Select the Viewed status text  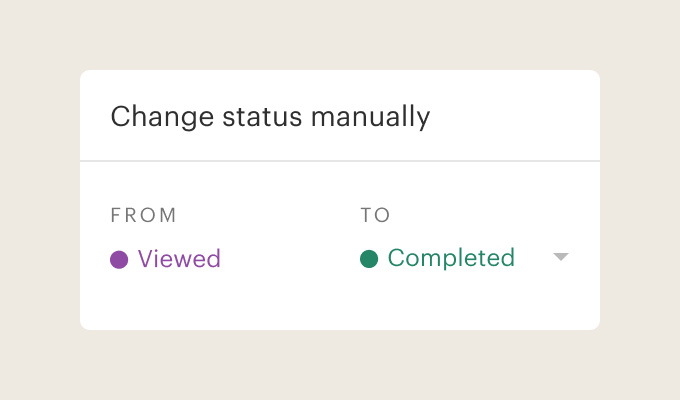tap(179, 259)
